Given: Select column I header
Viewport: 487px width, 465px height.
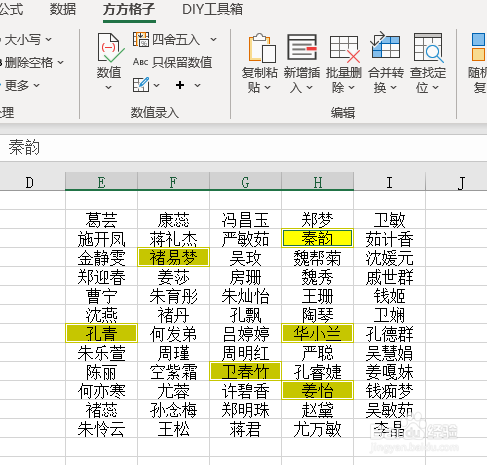Looking at the screenshot, I should tap(389, 182).
